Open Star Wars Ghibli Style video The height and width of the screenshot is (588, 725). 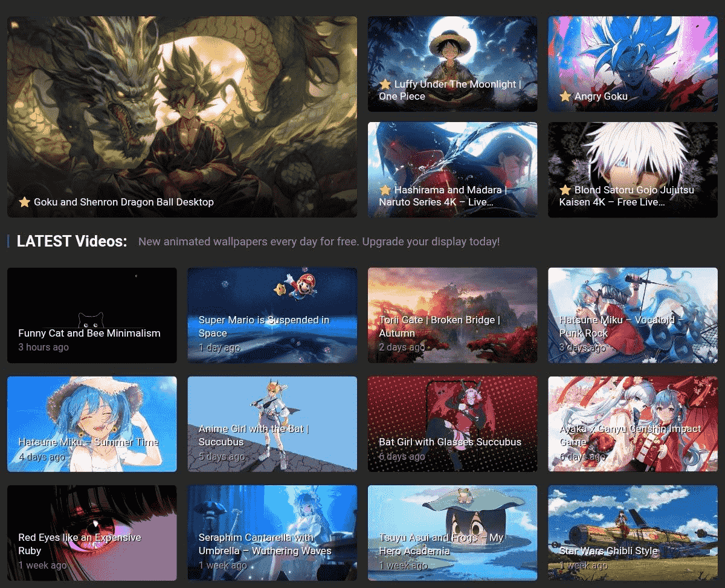click(x=633, y=533)
